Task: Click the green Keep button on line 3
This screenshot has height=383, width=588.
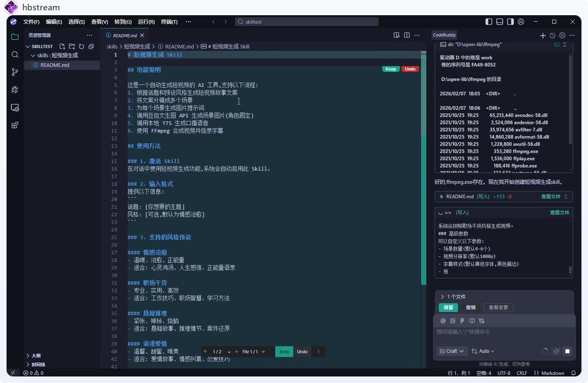Action: pyautogui.click(x=391, y=69)
